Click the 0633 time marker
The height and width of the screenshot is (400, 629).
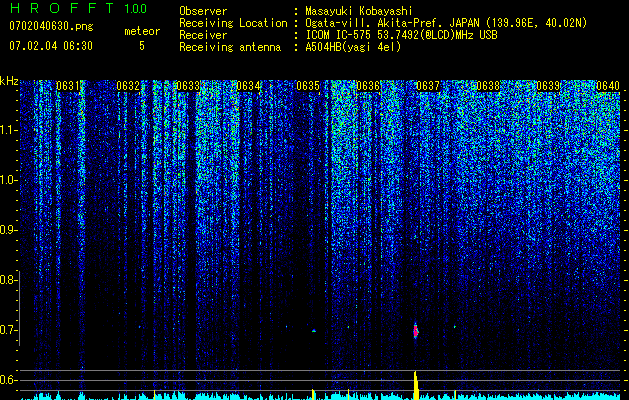pos(188,86)
